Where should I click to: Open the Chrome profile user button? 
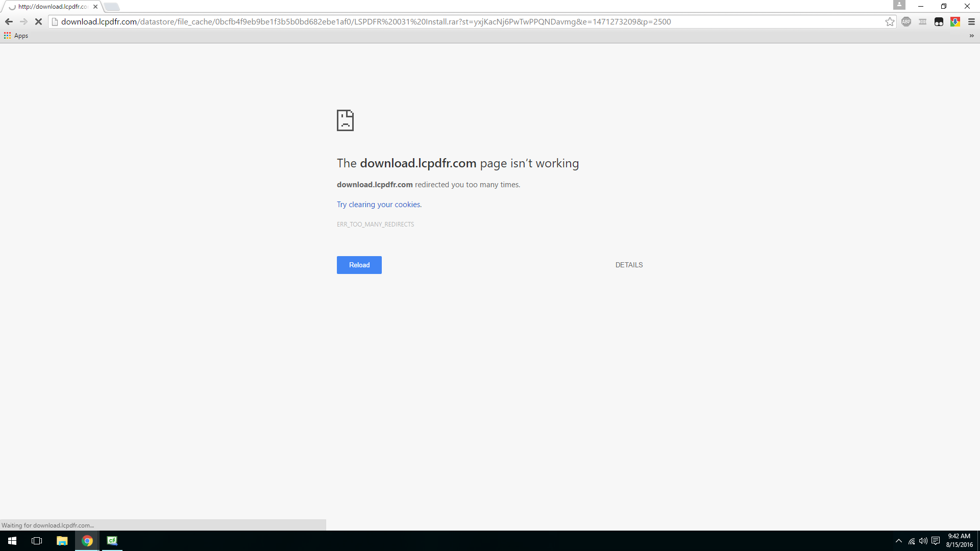899,5
